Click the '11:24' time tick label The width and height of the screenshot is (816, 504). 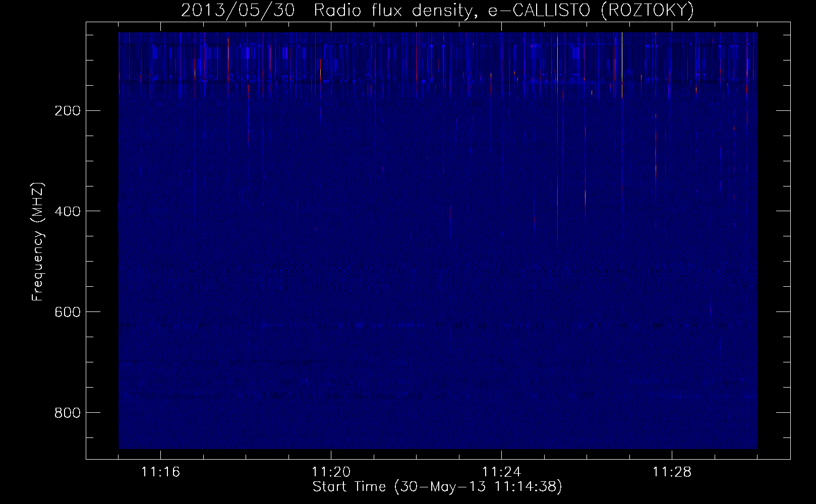pos(501,472)
